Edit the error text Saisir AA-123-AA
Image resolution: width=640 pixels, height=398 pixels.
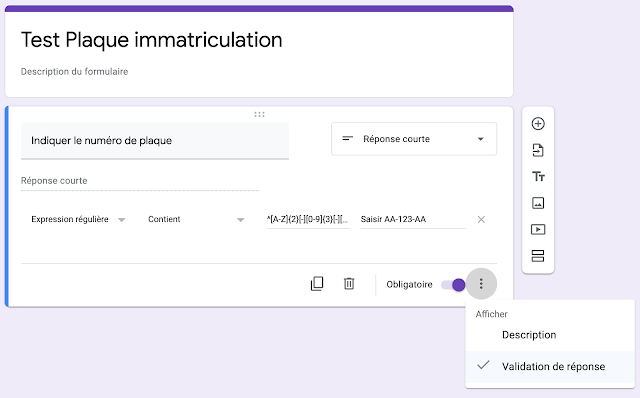[413, 220]
